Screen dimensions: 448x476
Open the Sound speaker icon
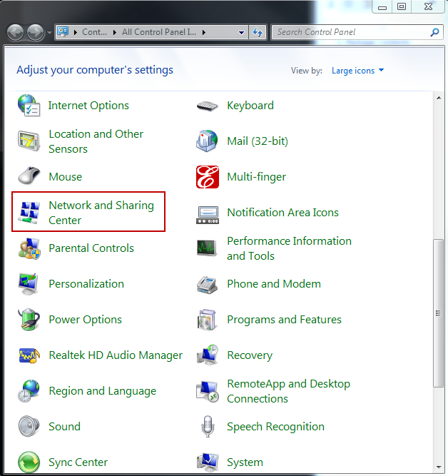29,426
